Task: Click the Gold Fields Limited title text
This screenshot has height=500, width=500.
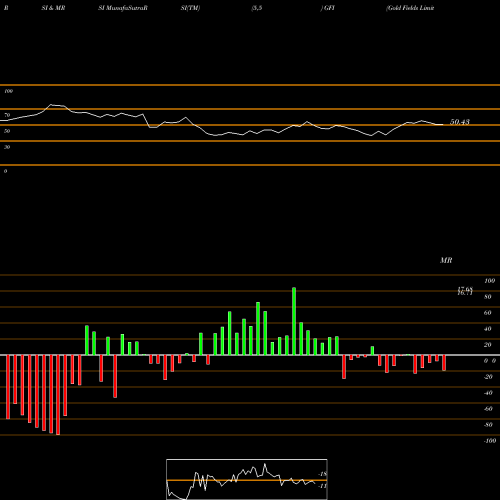Action: point(410,8)
